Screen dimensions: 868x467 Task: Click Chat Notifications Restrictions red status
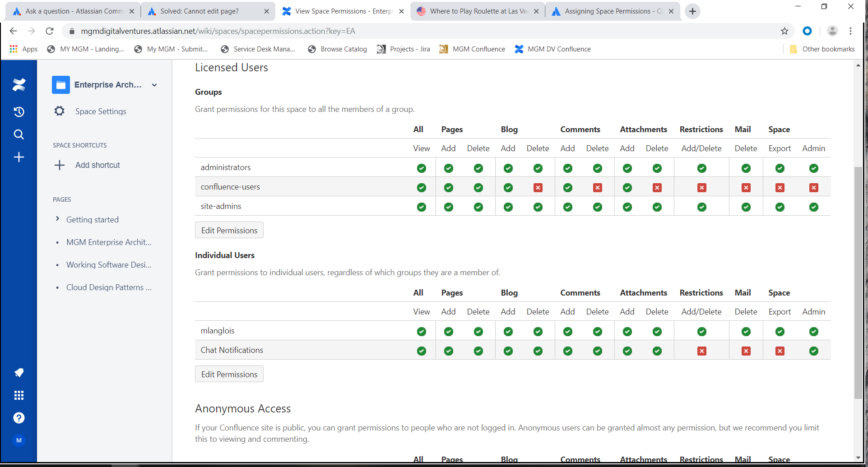pyautogui.click(x=701, y=351)
